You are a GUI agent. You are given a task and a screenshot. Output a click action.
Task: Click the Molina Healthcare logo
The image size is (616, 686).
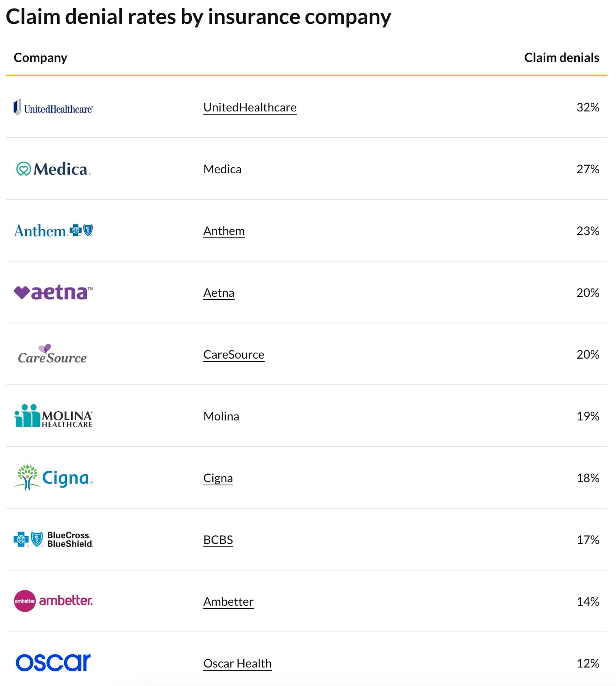pos(53,416)
